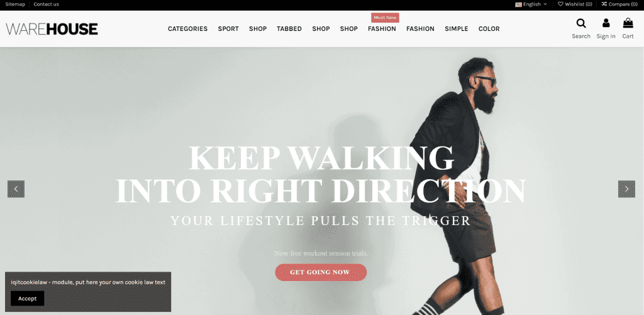Select the TABBED menu item
Screen dimensions: 644x315
tap(289, 29)
